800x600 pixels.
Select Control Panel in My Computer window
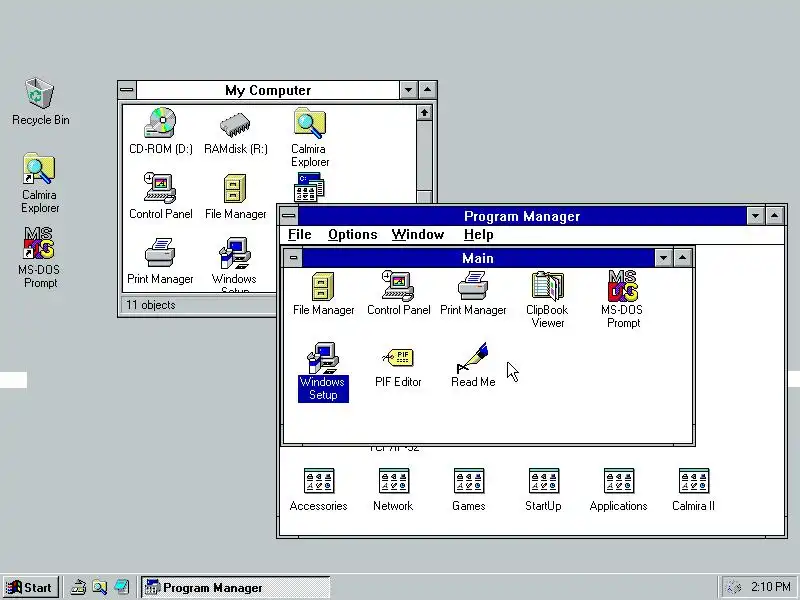(x=161, y=196)
